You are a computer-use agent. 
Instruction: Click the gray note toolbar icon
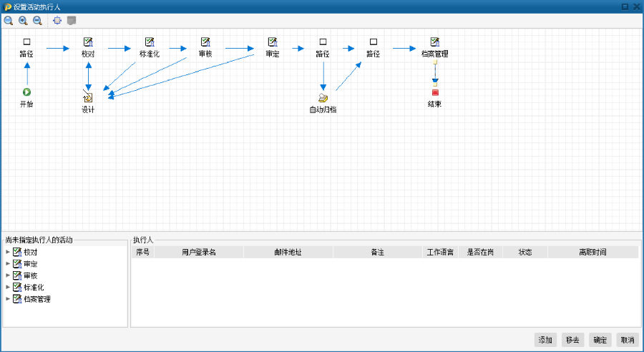point(72,20)
